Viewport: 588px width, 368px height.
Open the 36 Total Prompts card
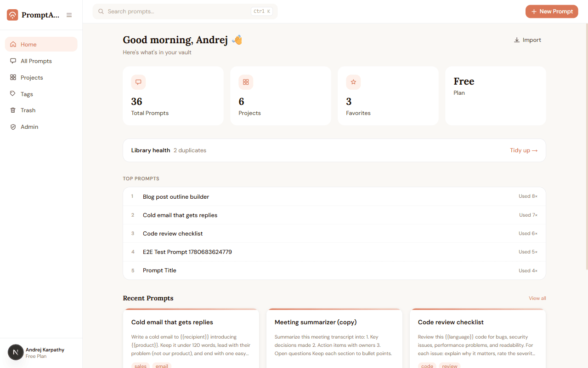[x=173, y=96]
